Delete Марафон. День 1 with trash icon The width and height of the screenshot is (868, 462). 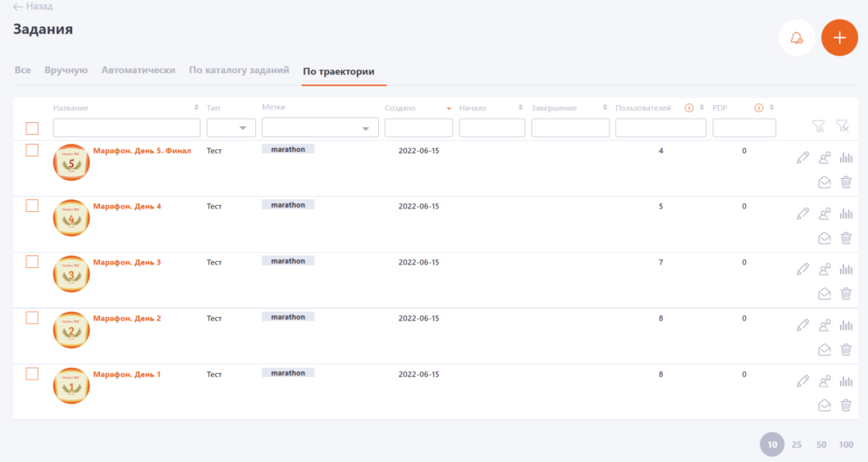(846, 405)
